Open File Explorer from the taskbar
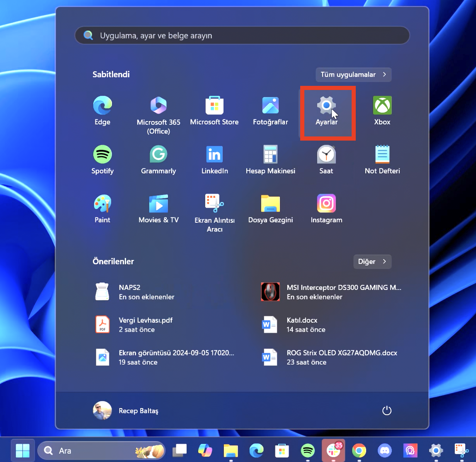Screen dimensions: 476x462 tap(231, 450)
